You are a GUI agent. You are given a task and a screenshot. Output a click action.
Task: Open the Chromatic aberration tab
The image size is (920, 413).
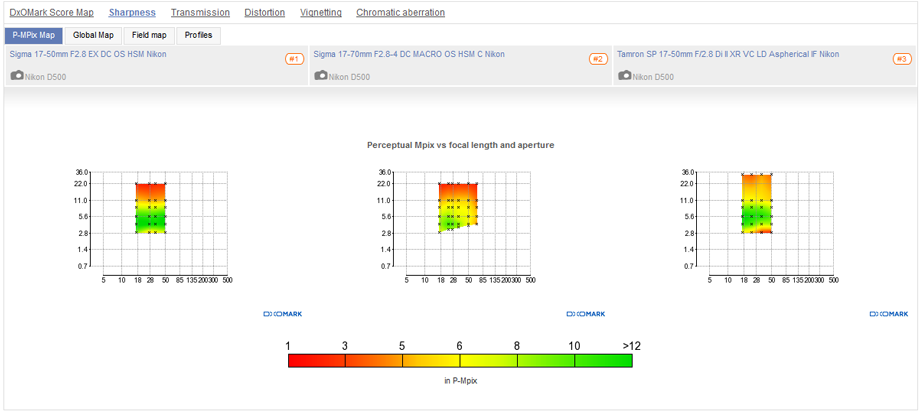tap(400, 12)
